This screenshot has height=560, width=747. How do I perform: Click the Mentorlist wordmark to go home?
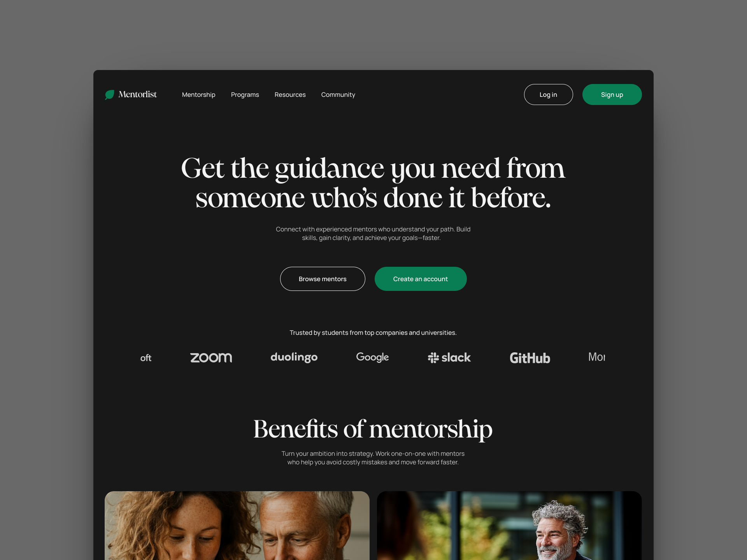pyautogui.click(x=137, y=94)
